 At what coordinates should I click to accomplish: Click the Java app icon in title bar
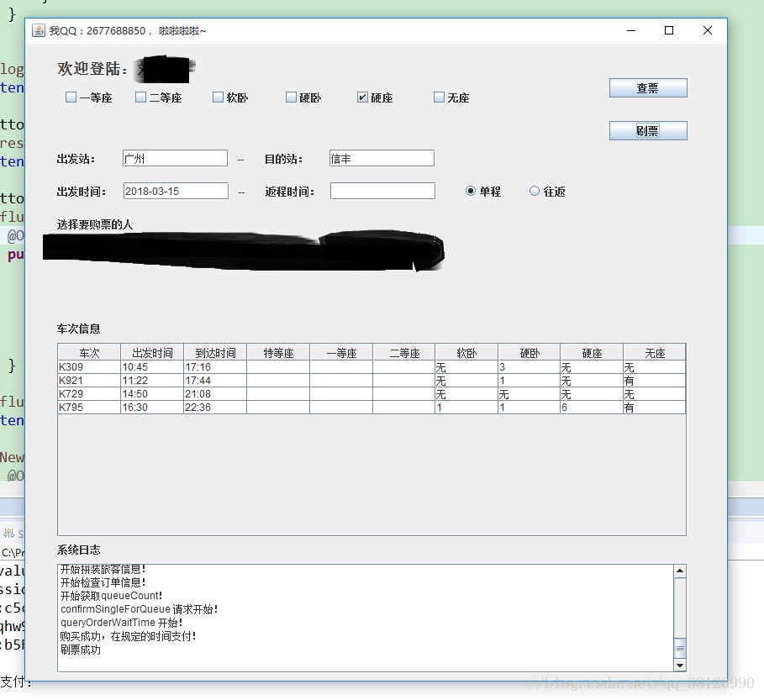tap(39, 31)
